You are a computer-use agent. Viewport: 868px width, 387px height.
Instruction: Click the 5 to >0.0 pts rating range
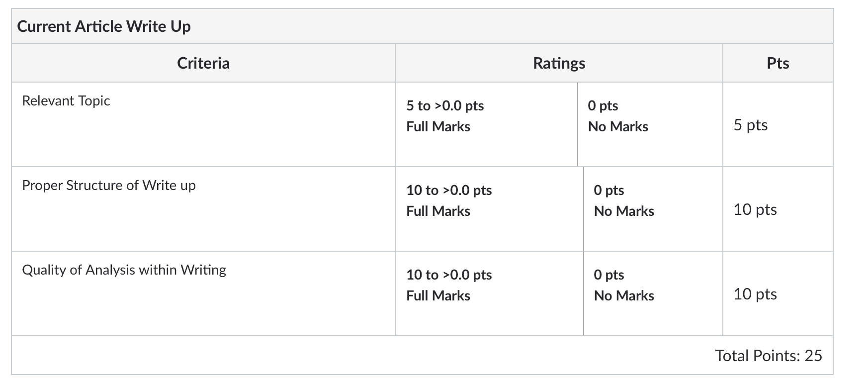[x=445, y=106]
